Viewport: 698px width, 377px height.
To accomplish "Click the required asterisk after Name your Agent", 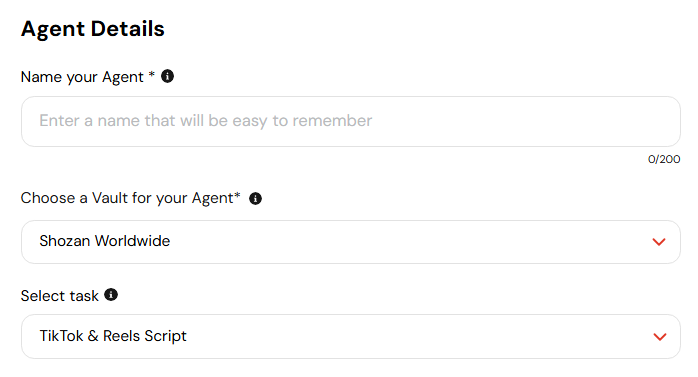I will point(151,74).
